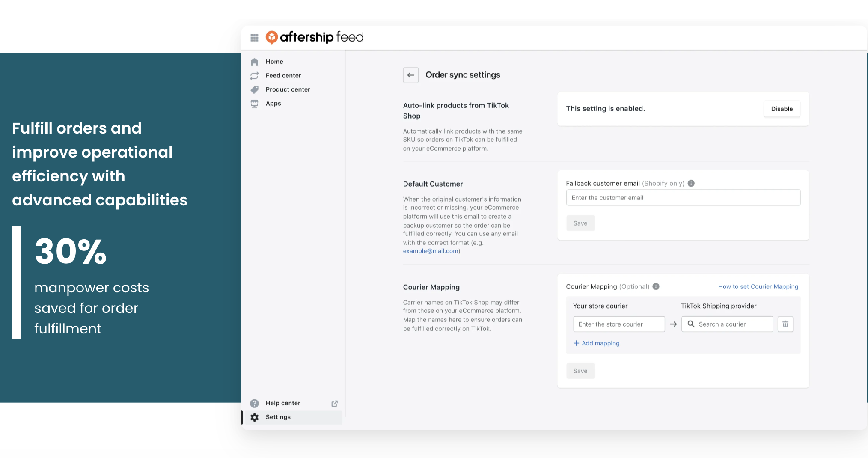This screenshot has width=868, height=458.
Task: Click the Default Customer section title
Action: pyautogui.click(x=433, y=184)
